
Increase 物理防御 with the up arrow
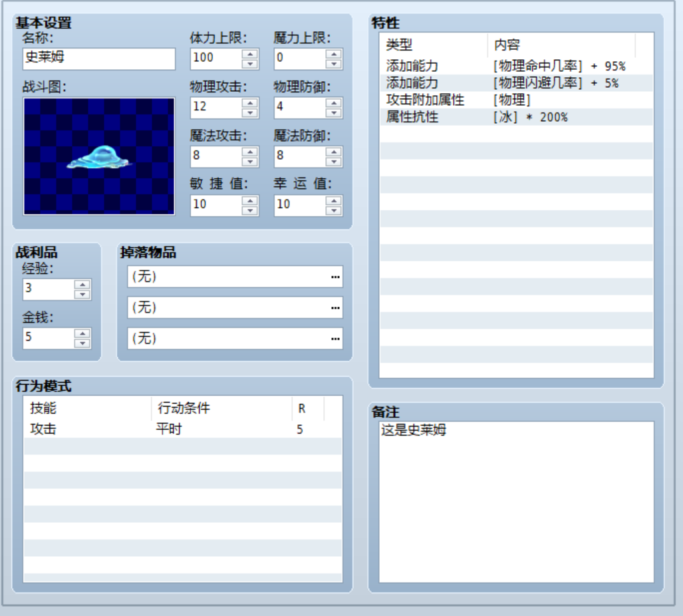(x=334, y=103)
